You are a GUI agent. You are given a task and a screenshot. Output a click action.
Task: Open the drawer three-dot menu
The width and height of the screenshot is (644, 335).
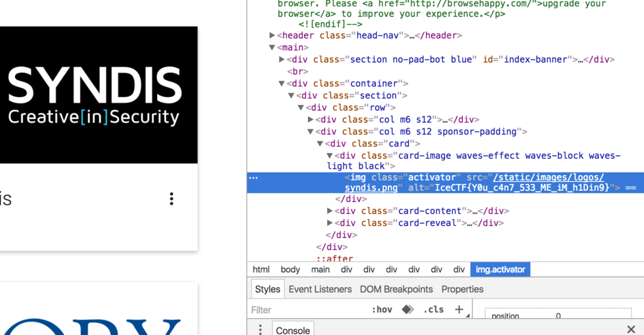click(260, 329)
